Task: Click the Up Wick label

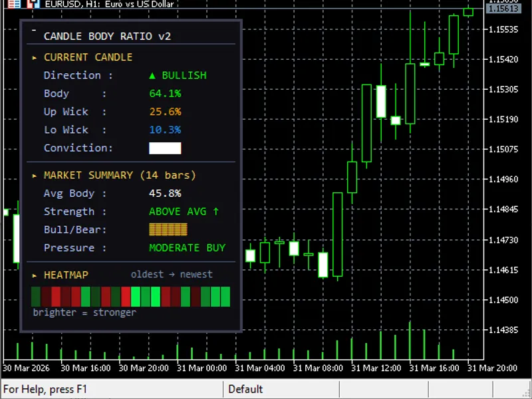Action: coord(66,112)
